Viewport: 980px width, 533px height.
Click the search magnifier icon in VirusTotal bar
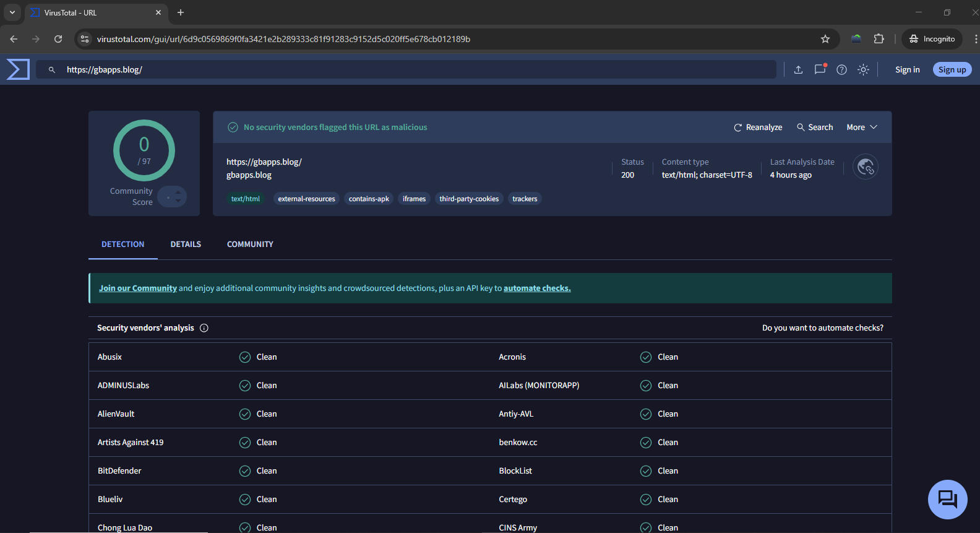pyautogui.click(x=52, y=70)
